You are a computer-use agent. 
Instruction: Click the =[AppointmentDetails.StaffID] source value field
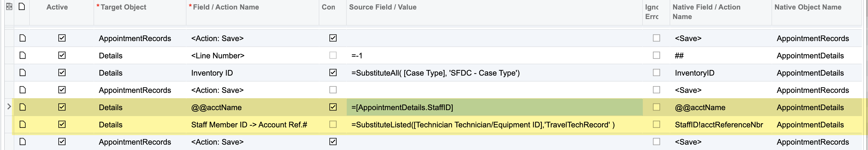(x=495, y=107)
